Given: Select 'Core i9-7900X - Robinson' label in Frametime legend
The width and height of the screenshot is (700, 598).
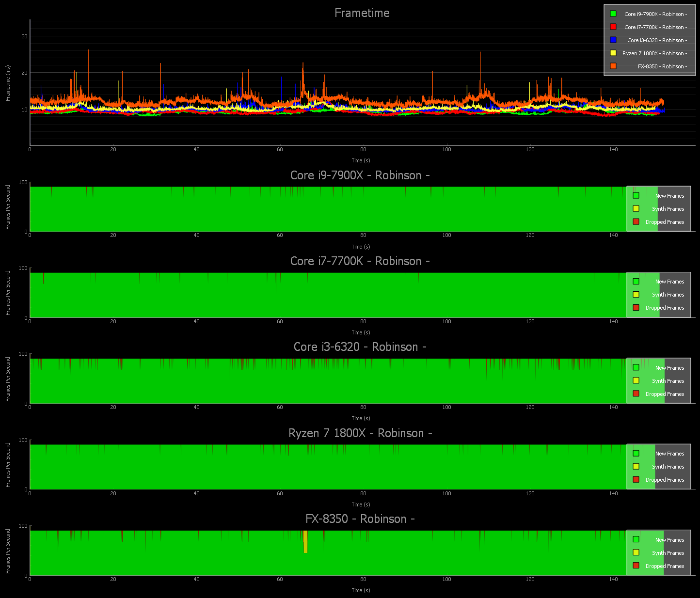Looking at the screenshot, I should pos(655,14).
